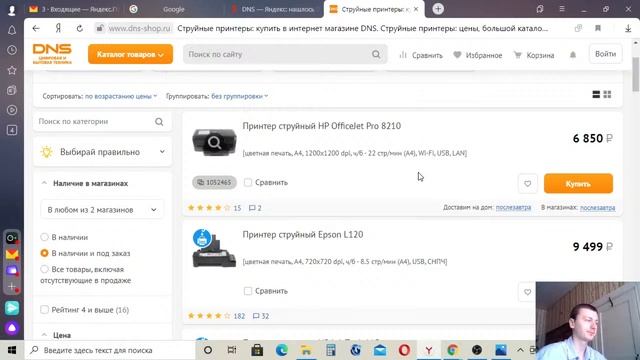Open the sort by по возрастанию цены dropdown
The height and width of the screenshot is (360, 640).
pyautogui.click(x=121, y=96)
